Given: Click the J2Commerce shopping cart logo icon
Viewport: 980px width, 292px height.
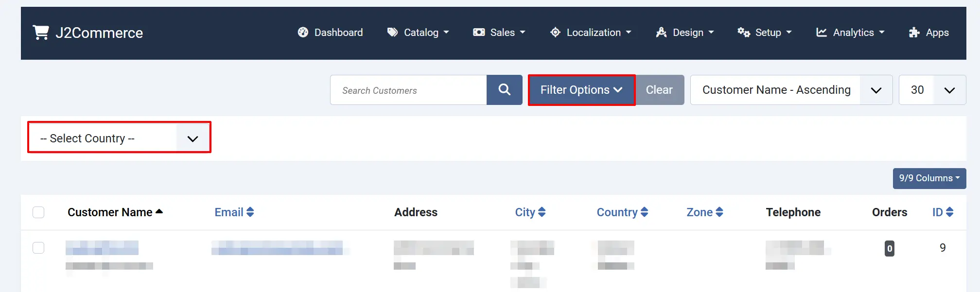Looking at the screenshot, I should coord(41,33).
